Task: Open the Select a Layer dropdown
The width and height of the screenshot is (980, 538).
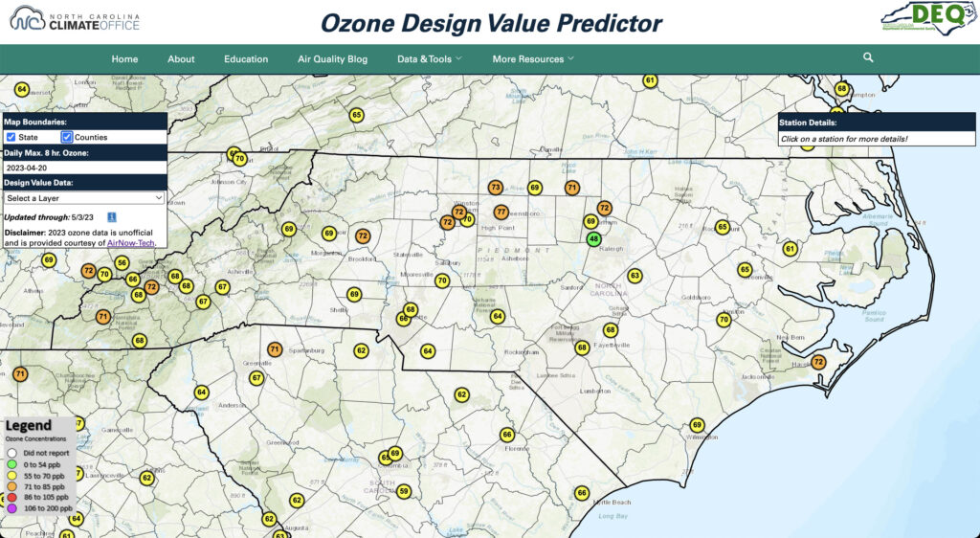Action: (84, 198)
